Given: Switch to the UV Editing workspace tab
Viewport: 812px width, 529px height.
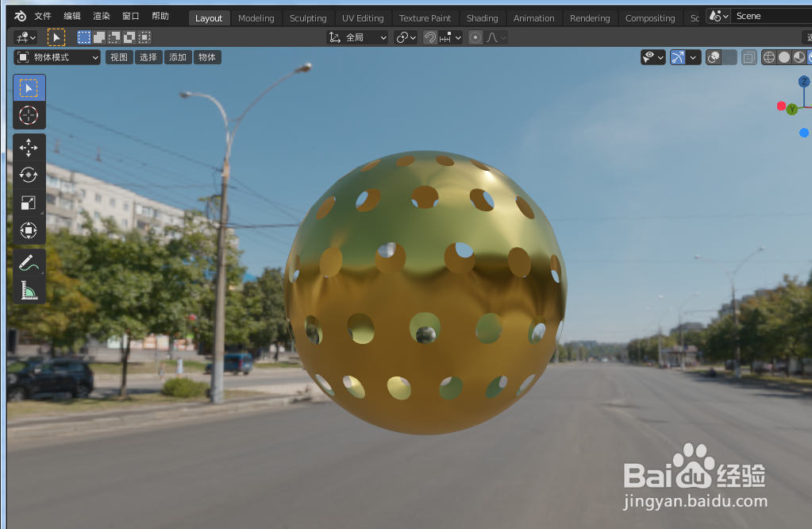Looking at the screenshot, I should coord(363,18).
